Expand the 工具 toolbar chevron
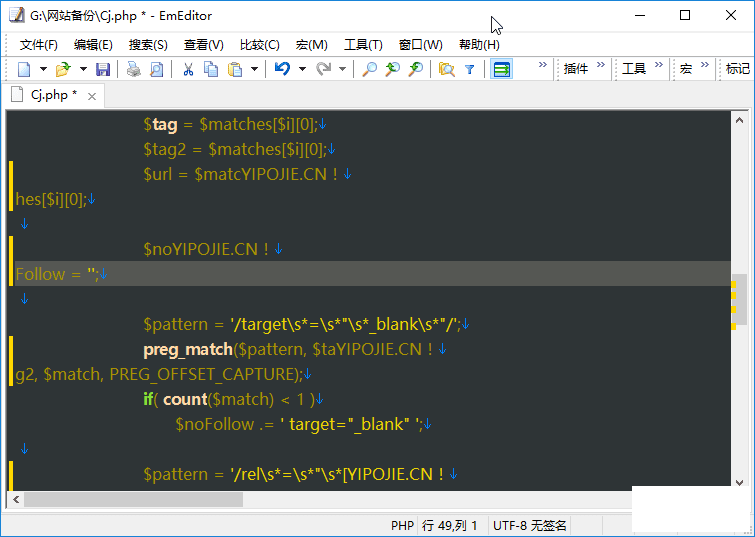 tap(659, 65)
